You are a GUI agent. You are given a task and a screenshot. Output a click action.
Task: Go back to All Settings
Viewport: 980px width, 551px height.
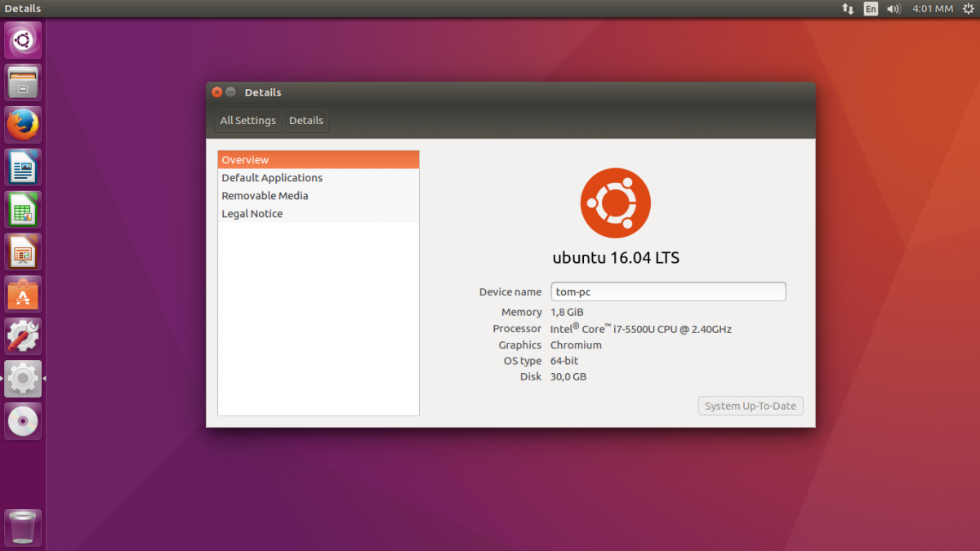pos(248,120)
